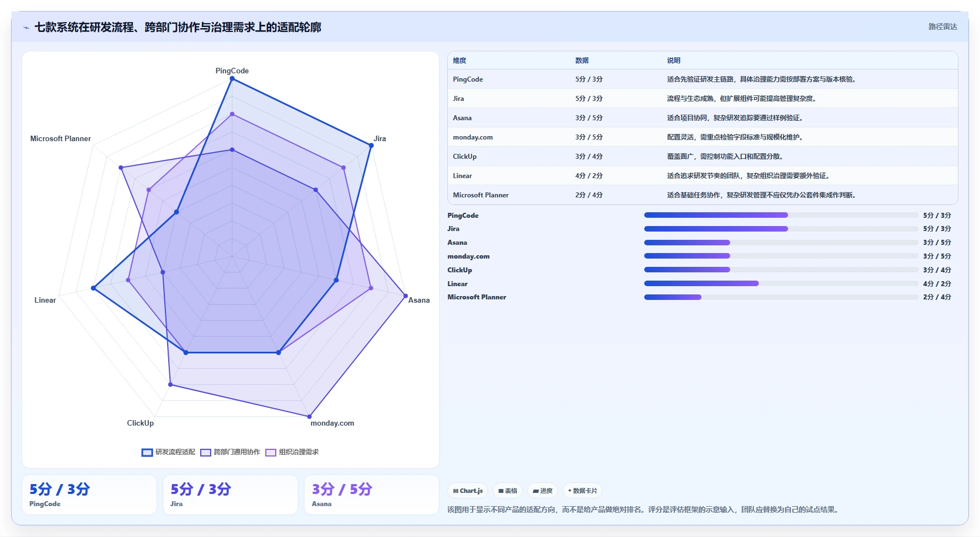Click the 表格 chip label
Screen dimensions: 980x537
511,491
